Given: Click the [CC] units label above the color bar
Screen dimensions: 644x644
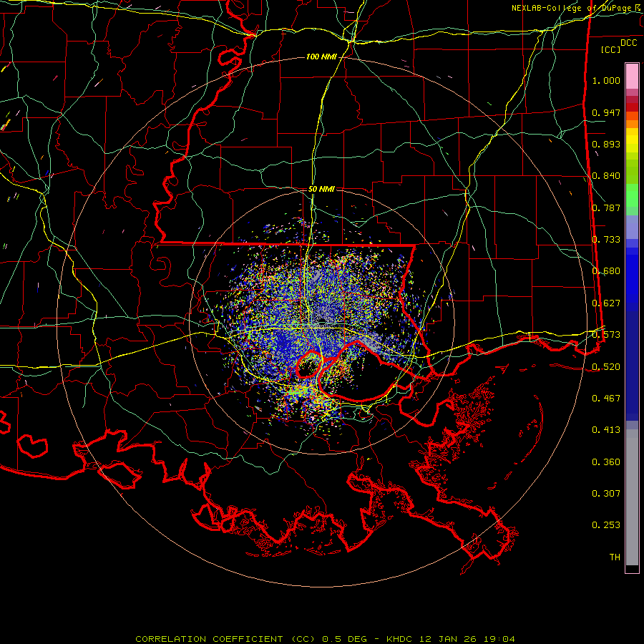Looking at the screenshot, I should [611, 49].
